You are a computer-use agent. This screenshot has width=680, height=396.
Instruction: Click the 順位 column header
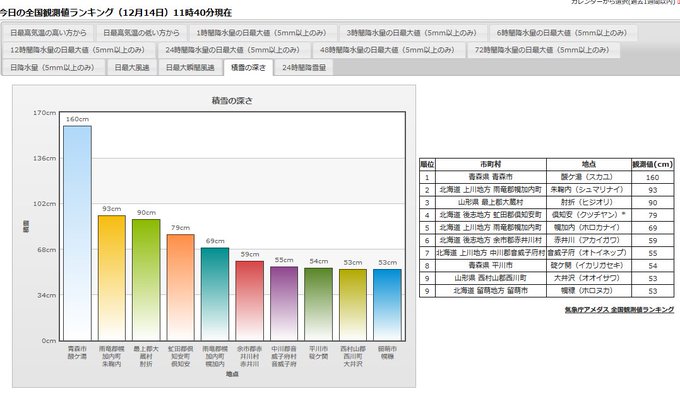[x=427, y=164]
